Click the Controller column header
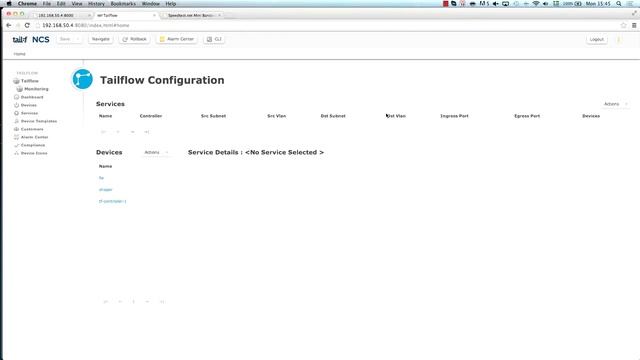640x360 pixels. (x=151, y=116)
